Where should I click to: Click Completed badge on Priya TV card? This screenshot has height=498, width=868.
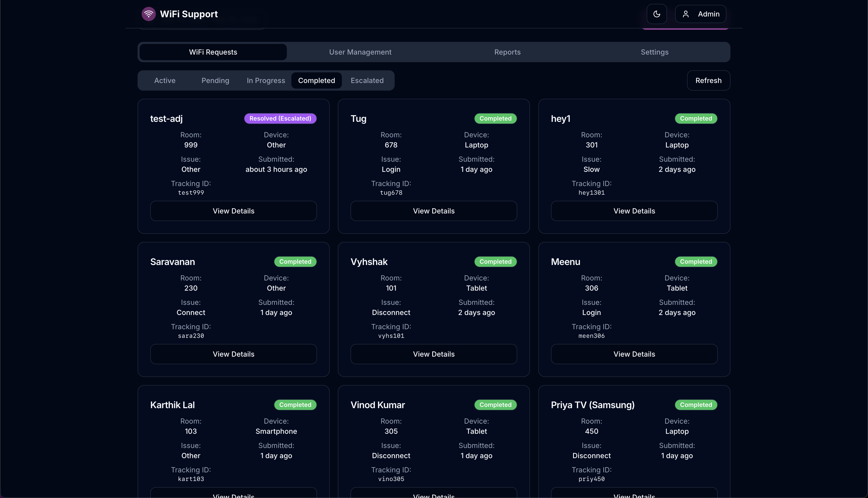[x=696, y=405]
